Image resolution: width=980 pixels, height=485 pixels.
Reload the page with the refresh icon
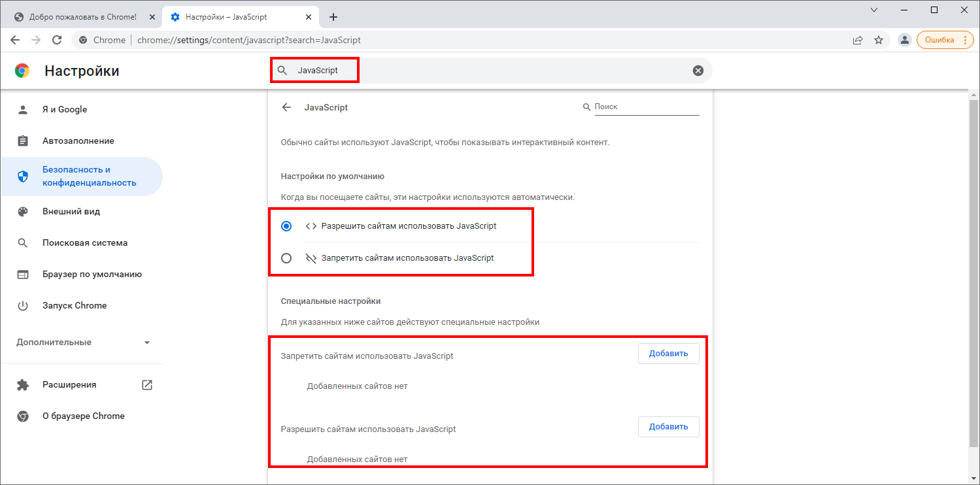(57, 40)
